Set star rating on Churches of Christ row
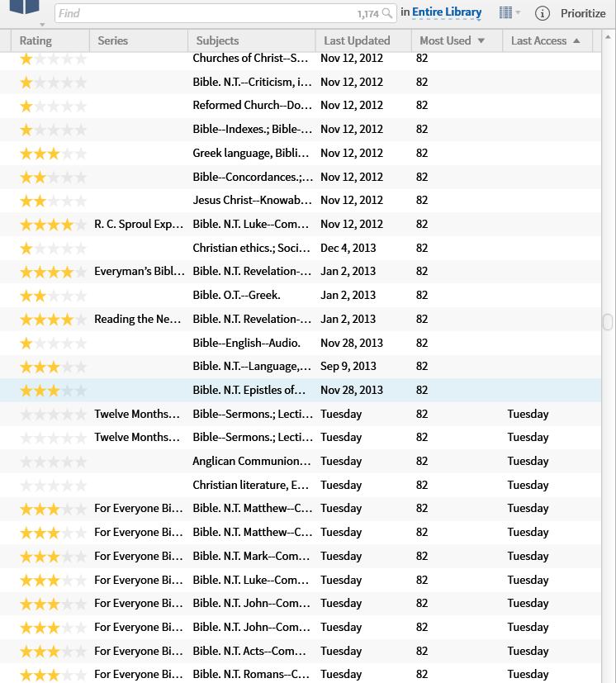 point(53,59)
